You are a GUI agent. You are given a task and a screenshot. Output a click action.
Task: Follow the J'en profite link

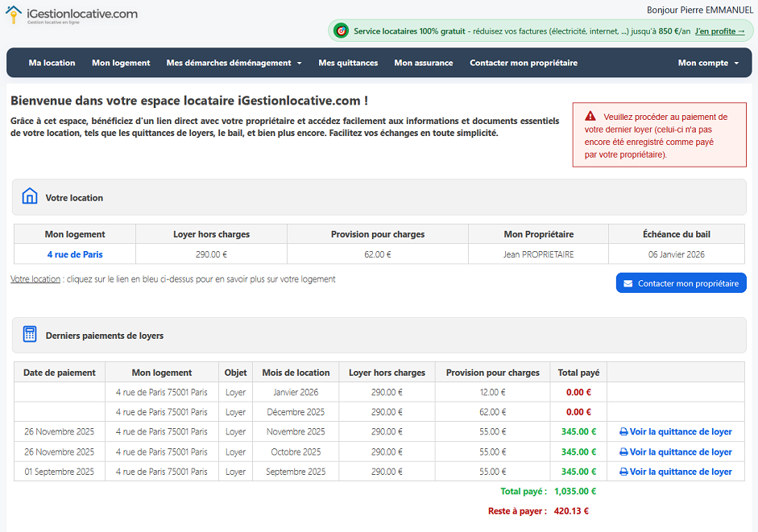click(x=720, y=31)
